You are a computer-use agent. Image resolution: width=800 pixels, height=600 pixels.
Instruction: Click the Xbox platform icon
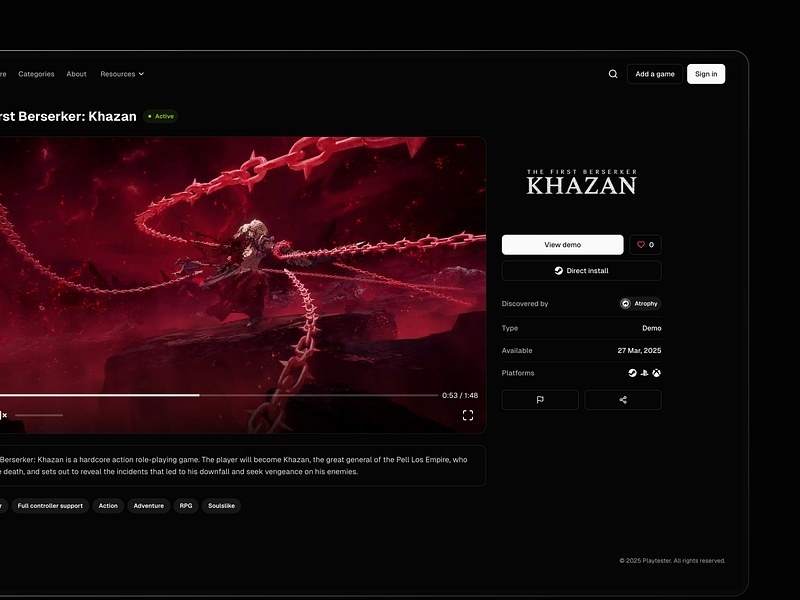tap(657, 373)
